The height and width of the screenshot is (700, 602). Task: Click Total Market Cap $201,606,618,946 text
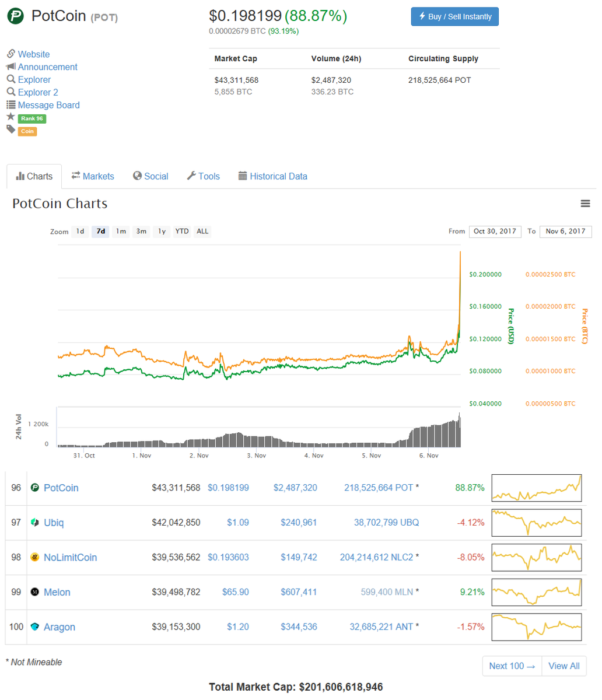(296, 687)
